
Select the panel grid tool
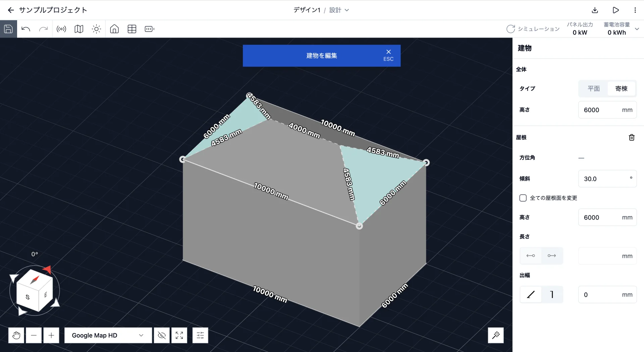(132, 29)
